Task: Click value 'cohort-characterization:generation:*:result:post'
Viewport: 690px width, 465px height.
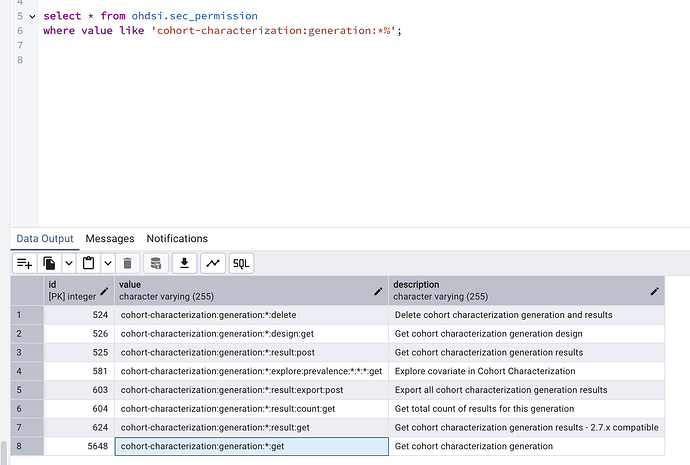Action: point(252,352)
